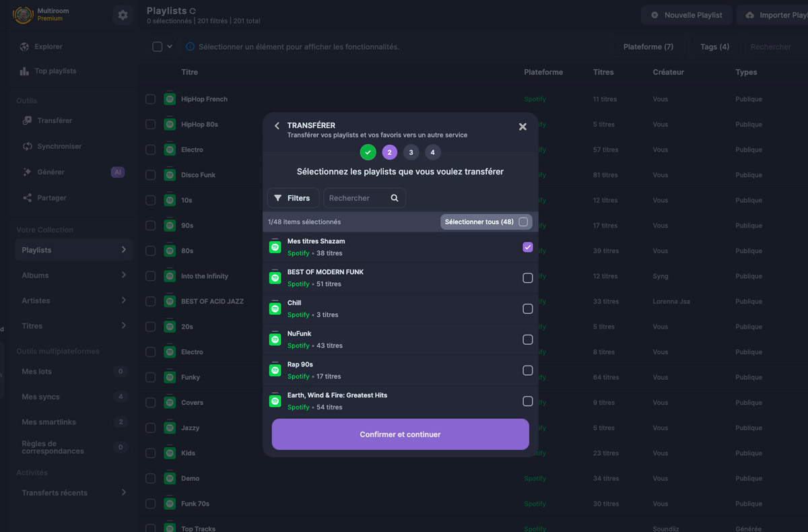
Task: Click Spotify icon of NuFunk playlist
Action: coord(275,339)
